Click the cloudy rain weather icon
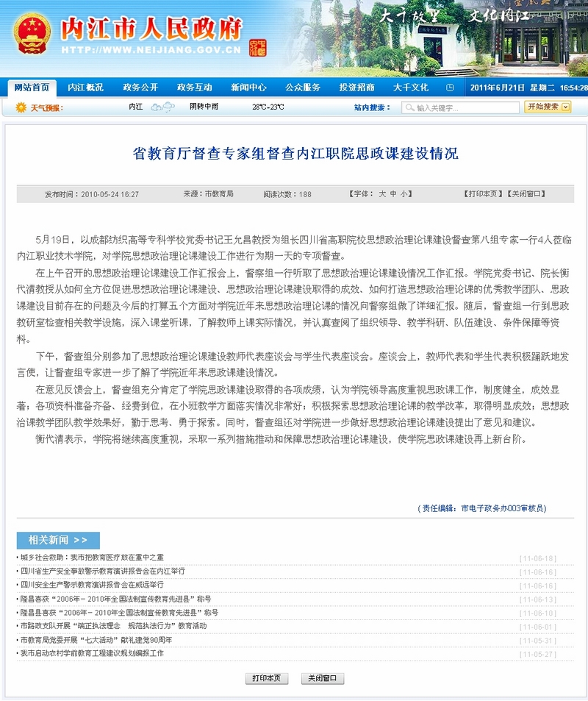588x701 pixels. (x=162, y=107)
